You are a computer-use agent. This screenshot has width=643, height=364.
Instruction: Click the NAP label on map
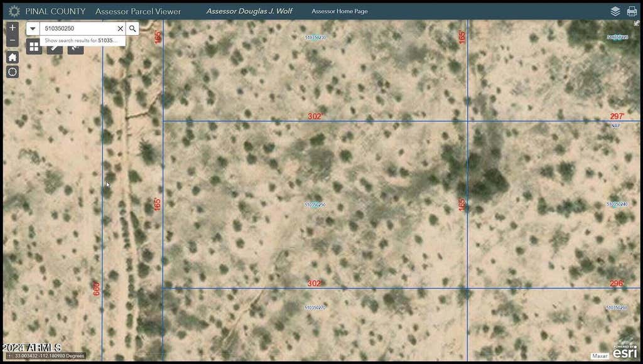[x=615, y=126]
